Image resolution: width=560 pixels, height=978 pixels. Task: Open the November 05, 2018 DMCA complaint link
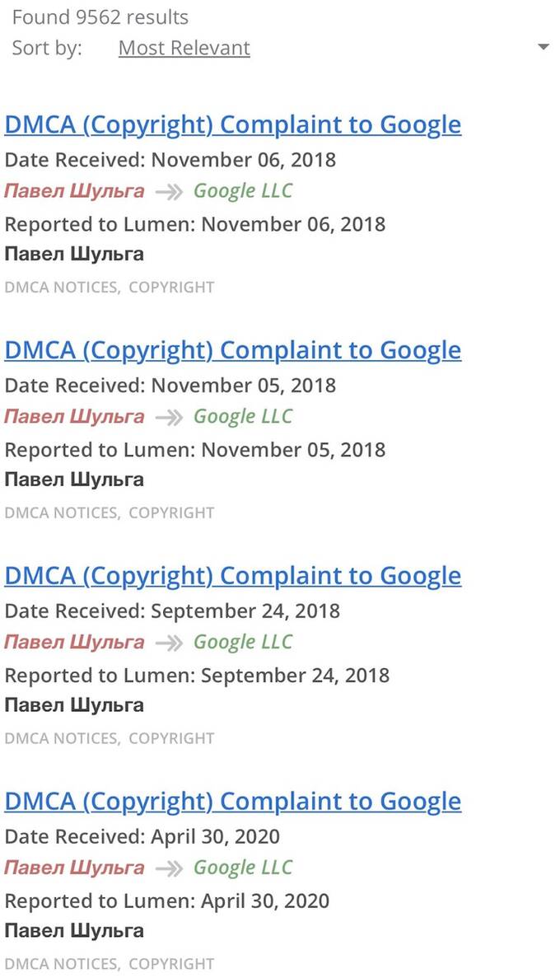click(232, 350)
